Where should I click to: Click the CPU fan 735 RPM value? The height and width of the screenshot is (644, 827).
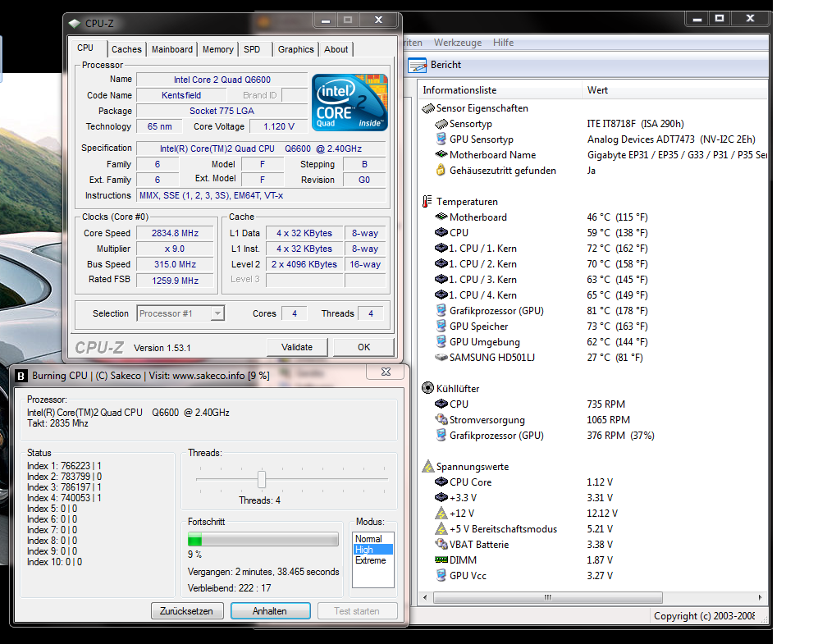coord(606,404)
